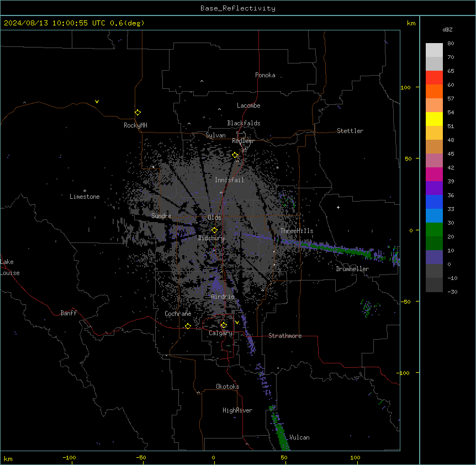Click the Cochrane label
476x465 pixels.
(178, 314)
